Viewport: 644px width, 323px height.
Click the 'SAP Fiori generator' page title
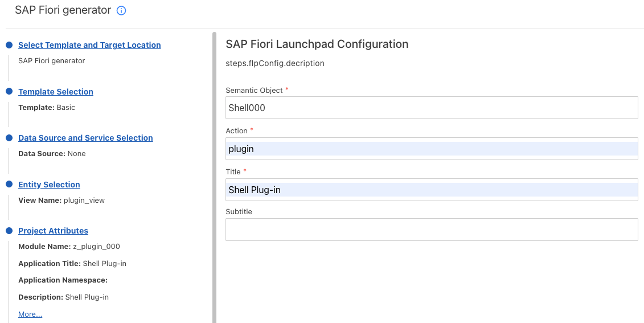pos(63,10)
